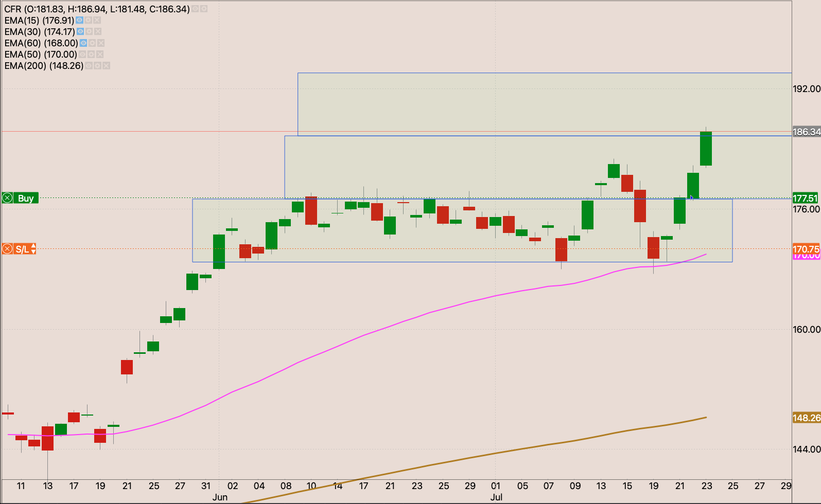Hide the EMA(15) line using eye toggle
Viewport: 821px width, 504px height.
coord(79,21)
